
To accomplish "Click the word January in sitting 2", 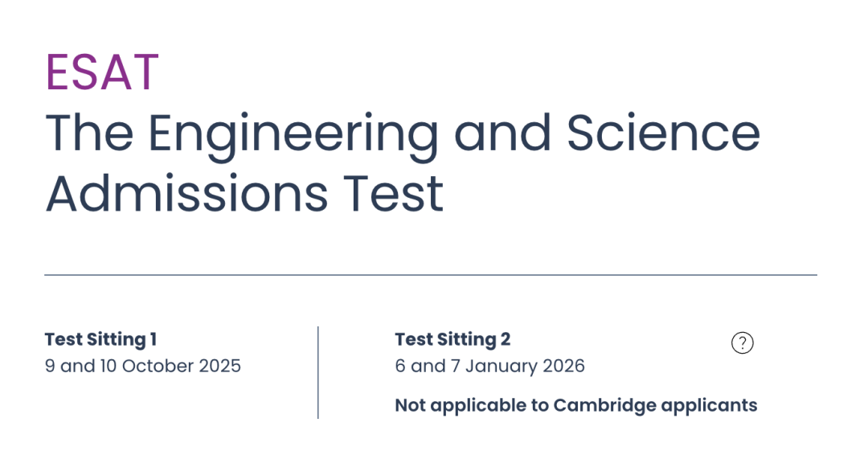I will 502,367.
